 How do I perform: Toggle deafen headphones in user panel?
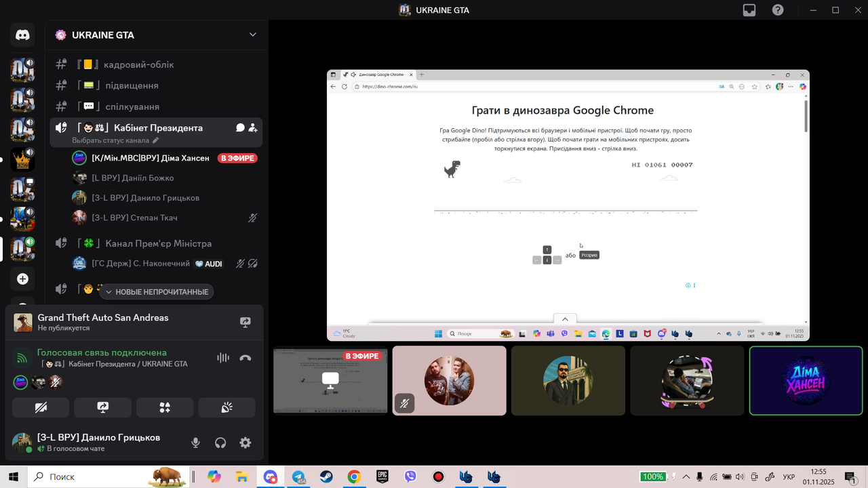(220, 443)
